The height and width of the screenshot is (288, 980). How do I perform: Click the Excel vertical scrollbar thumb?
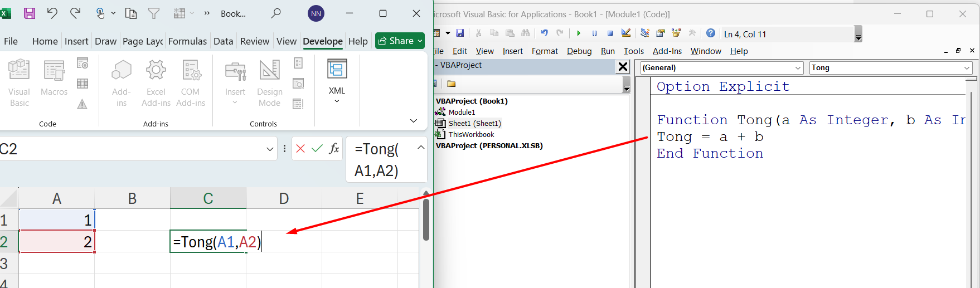tap(426, 219)
